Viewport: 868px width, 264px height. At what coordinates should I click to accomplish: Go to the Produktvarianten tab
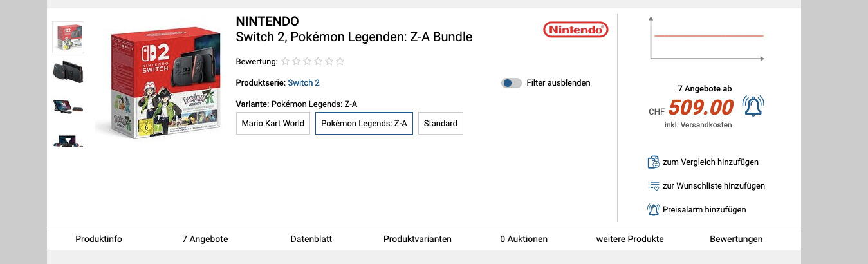click(x=418, y=239)
